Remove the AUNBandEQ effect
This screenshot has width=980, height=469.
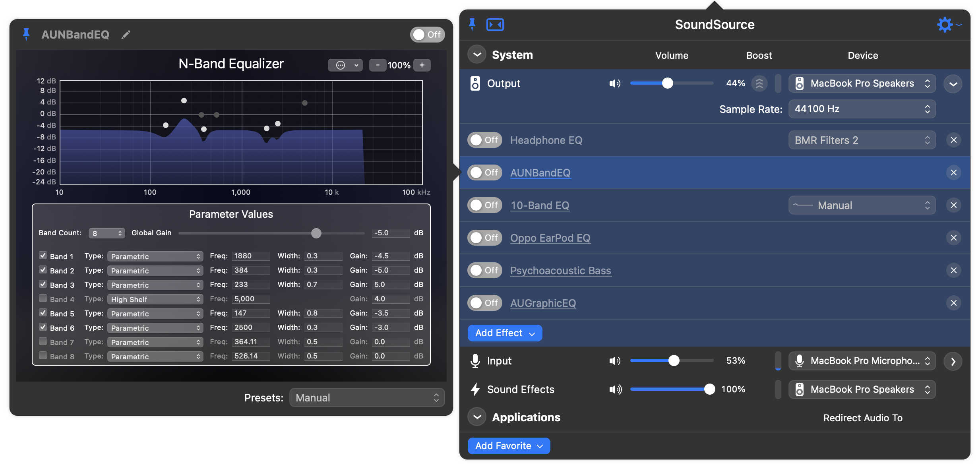(953, 172)
